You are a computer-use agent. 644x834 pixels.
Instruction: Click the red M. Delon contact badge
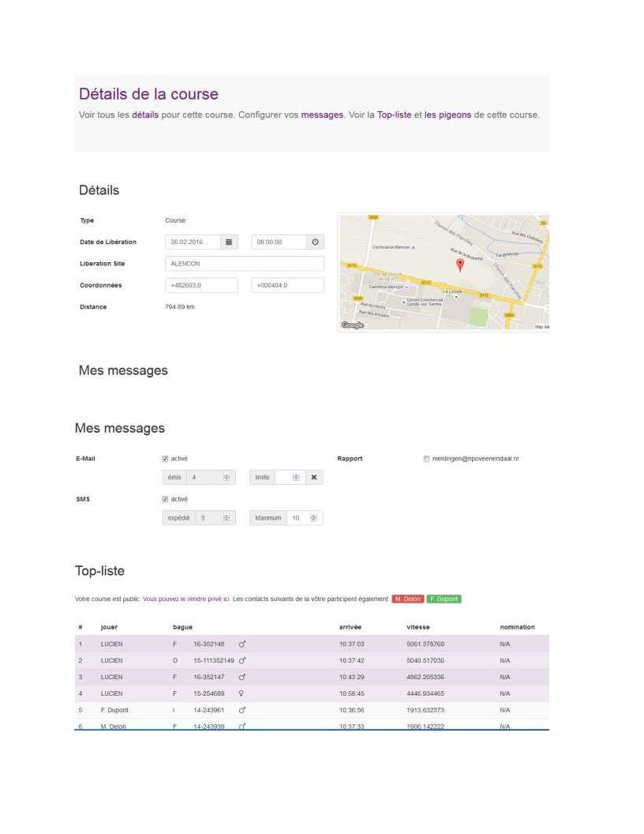407,599
